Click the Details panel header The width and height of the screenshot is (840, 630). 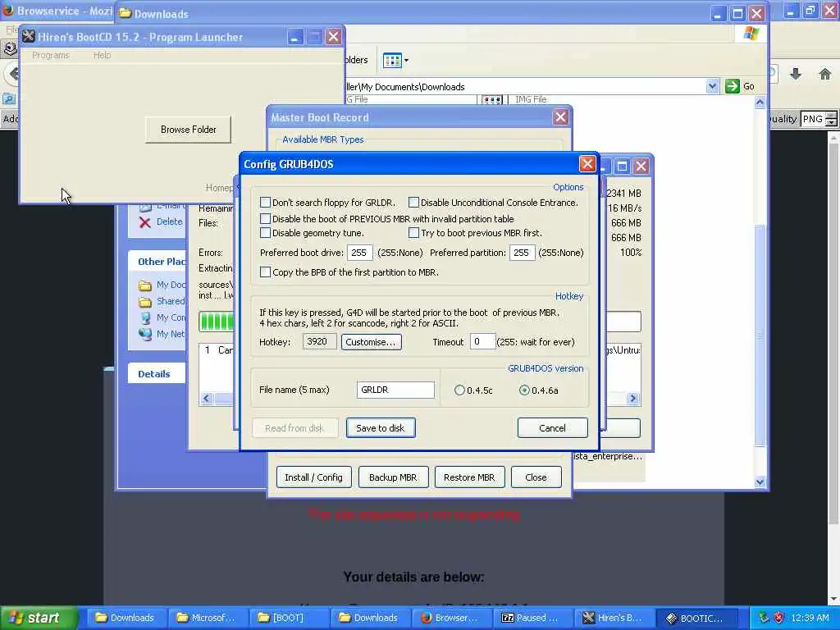(x=156, y=374)
